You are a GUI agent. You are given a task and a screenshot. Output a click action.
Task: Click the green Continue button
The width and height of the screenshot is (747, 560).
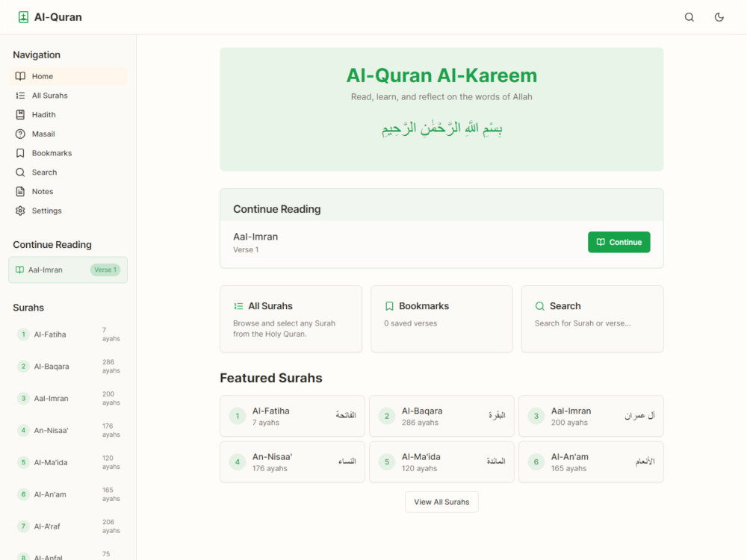pos(619,242)
